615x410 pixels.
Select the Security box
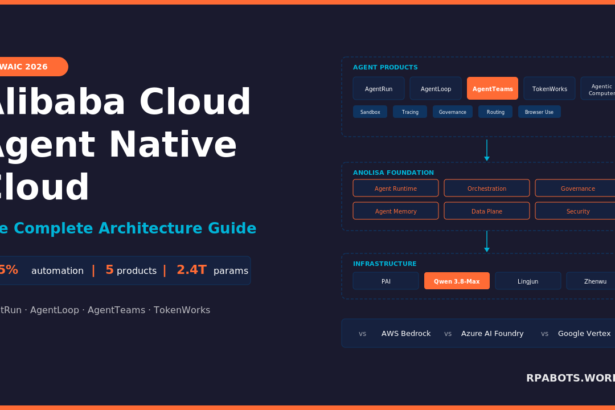(x=575, y=211)
